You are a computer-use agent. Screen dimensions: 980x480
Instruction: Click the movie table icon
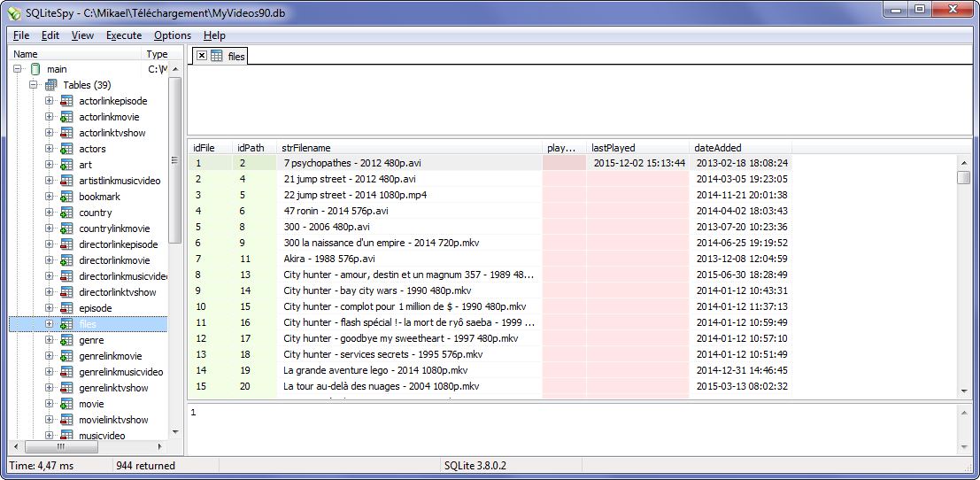(x=66, y=404)
